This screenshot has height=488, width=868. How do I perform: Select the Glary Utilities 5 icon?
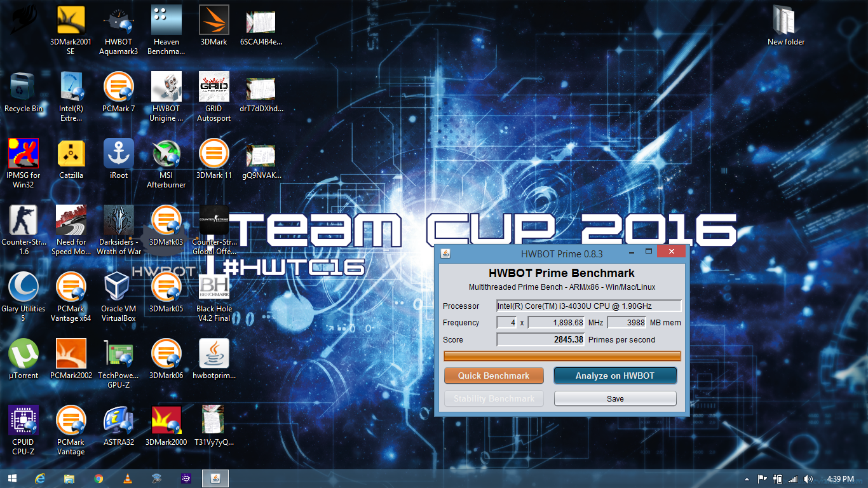24,297
